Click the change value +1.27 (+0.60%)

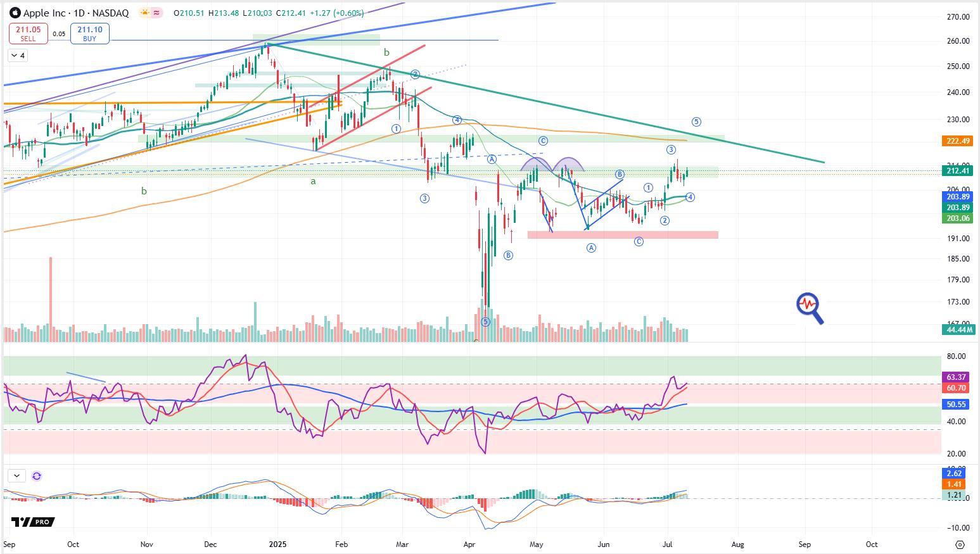click(336, 13)
